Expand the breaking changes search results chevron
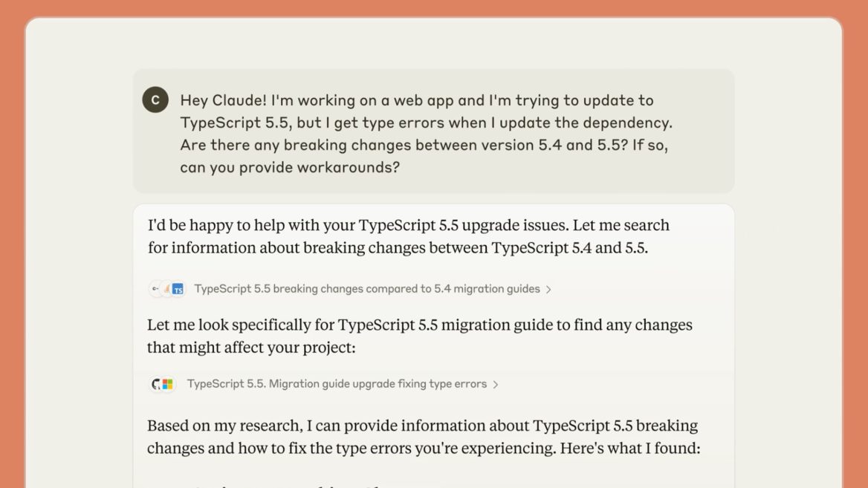Image resolution: width=868 pixels, height=488 pixels. (x=548, y=290)
